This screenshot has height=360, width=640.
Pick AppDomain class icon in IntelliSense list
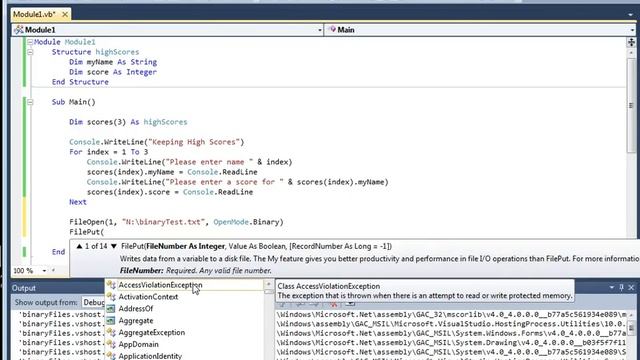coord(111,344)
